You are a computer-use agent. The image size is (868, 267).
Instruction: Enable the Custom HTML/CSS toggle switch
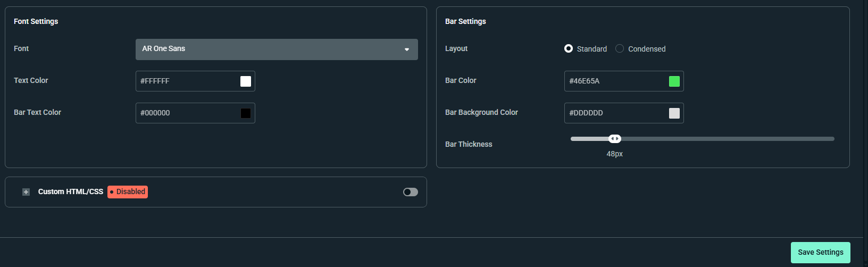click(x=411, y=192)
